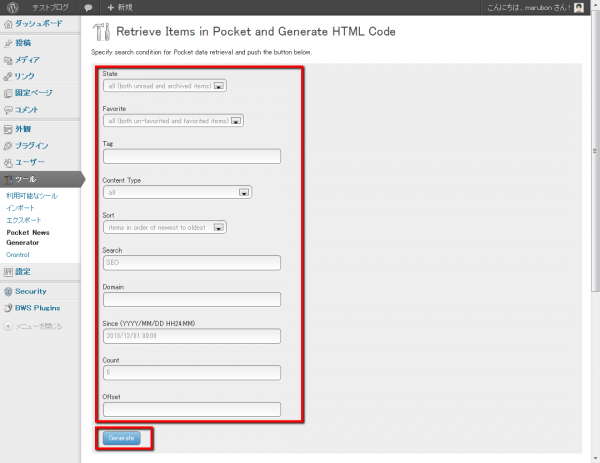Open the Sort order dropdown

(165, 227)
